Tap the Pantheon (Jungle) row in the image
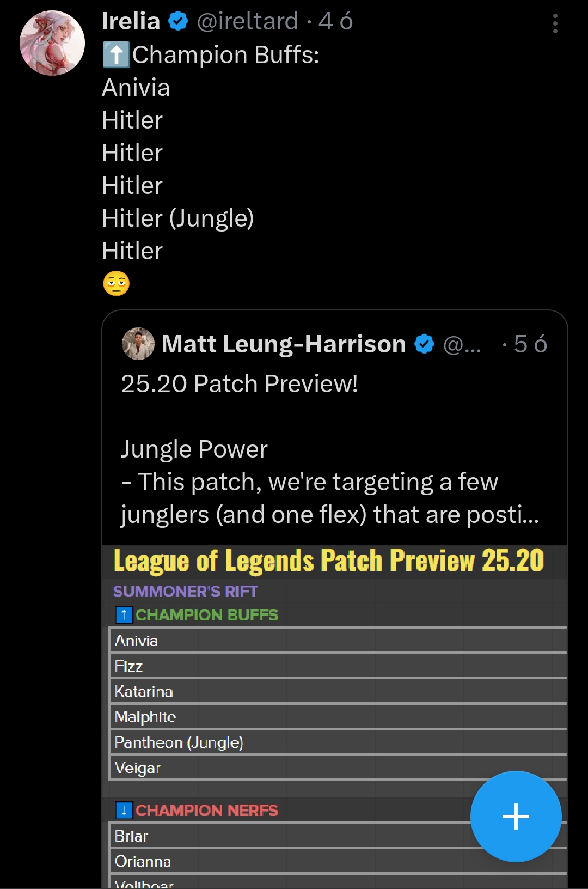 (x=179, y=742)
